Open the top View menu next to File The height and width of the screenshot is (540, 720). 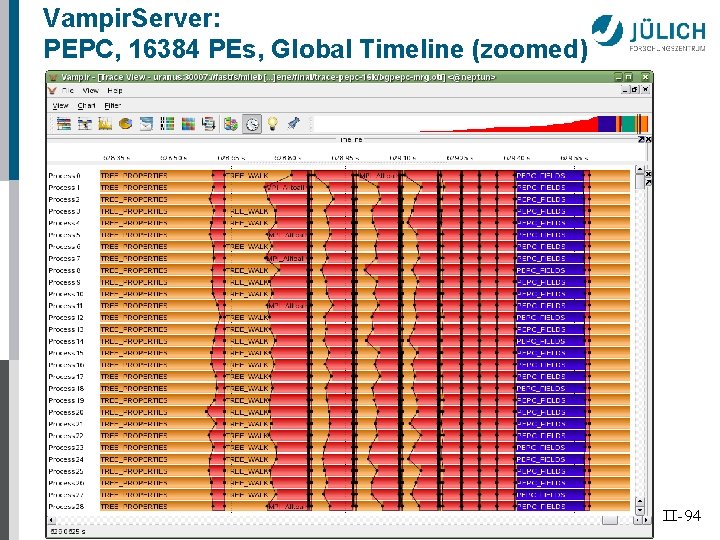pos(90,90)
